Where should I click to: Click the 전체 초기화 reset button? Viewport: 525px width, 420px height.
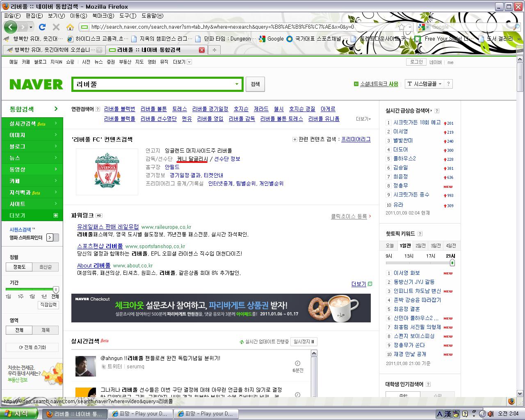[x=32, y=347]
